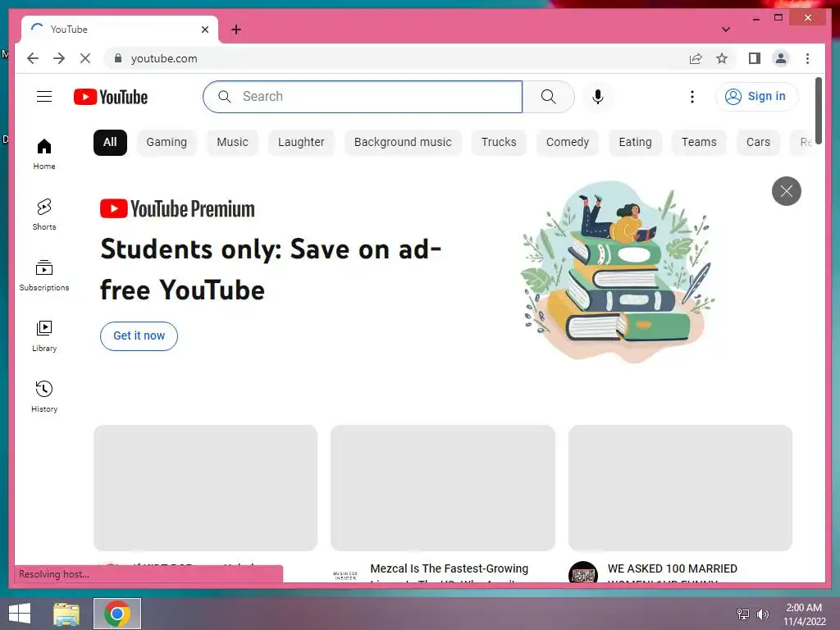The image size is (840, 630).
Task: Click the page vertical scrollbar
Action: pyautogui.click(x=818, y=111)
